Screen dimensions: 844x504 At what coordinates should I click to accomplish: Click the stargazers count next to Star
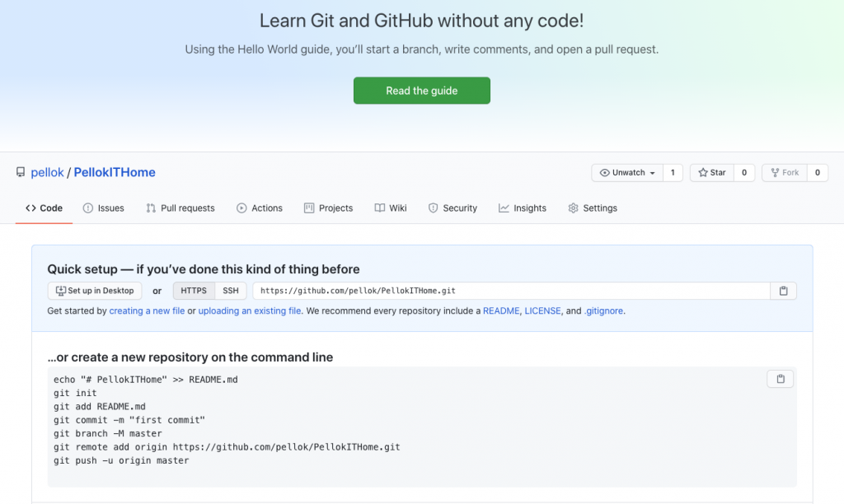[x=744, y=173]
